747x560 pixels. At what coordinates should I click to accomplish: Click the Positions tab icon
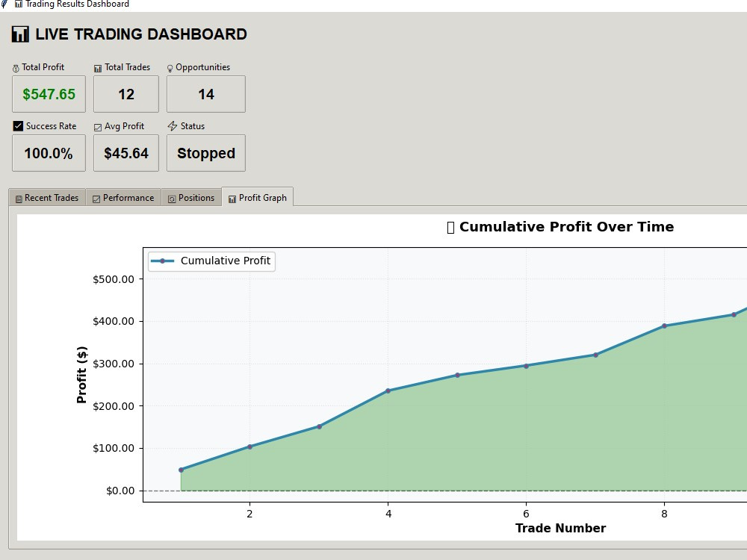172,199
